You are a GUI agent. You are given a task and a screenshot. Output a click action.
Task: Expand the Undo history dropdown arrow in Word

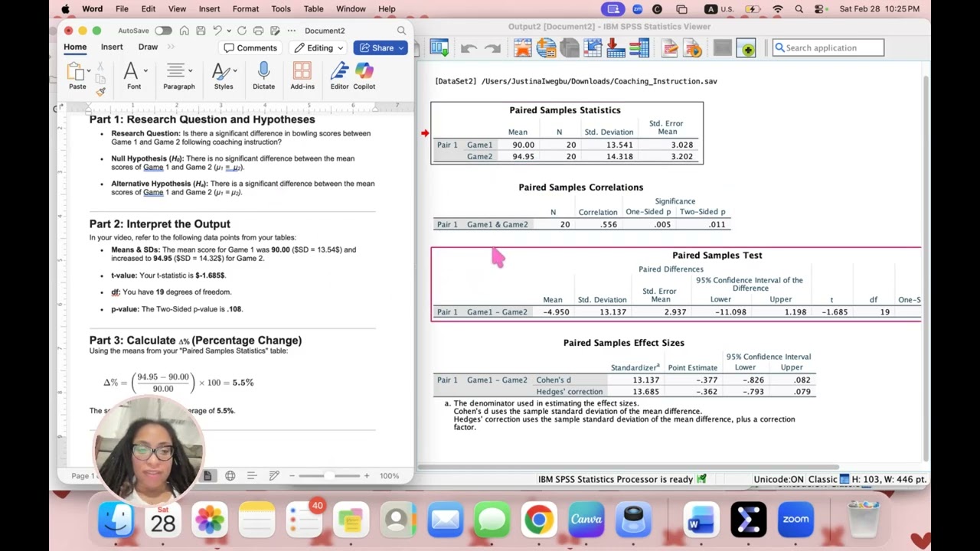pyautogui.click(x=229, y=31)
